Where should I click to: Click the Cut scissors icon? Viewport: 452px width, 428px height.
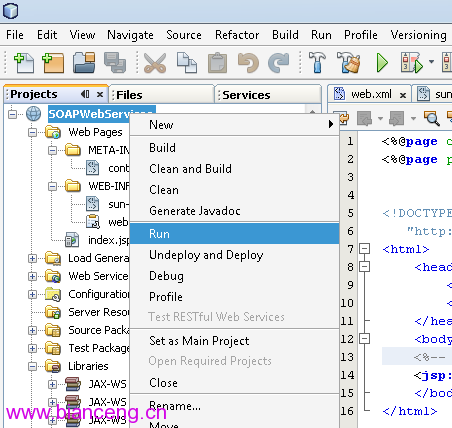155,63
